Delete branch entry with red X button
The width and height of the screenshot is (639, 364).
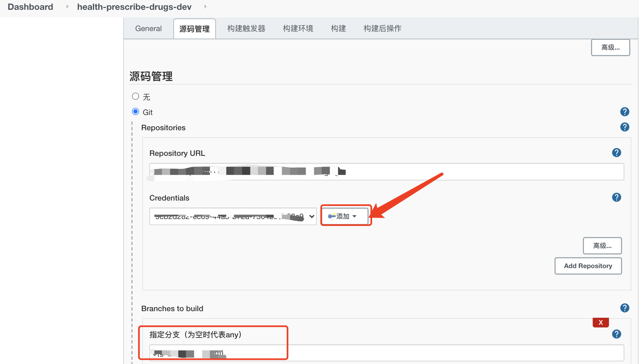click(601, 323)
